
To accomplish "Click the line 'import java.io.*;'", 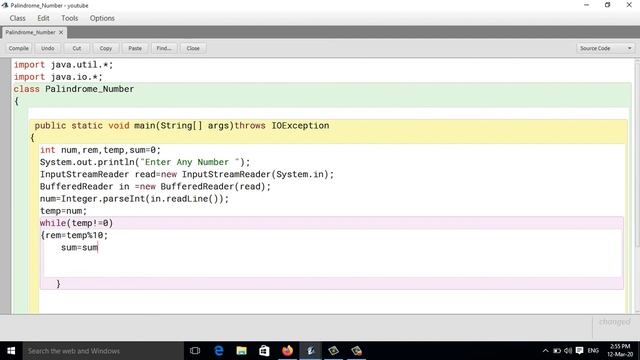I will (x=58, y=77).
